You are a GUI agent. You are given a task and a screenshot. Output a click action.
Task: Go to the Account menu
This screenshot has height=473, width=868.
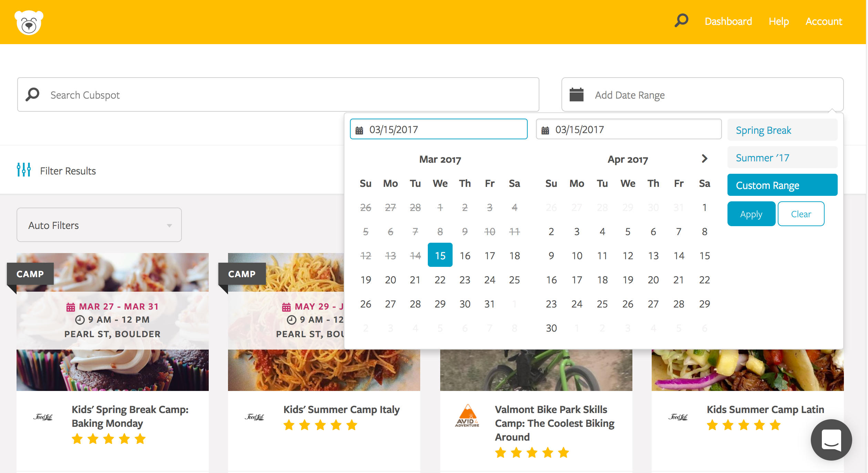pos(824,21)
